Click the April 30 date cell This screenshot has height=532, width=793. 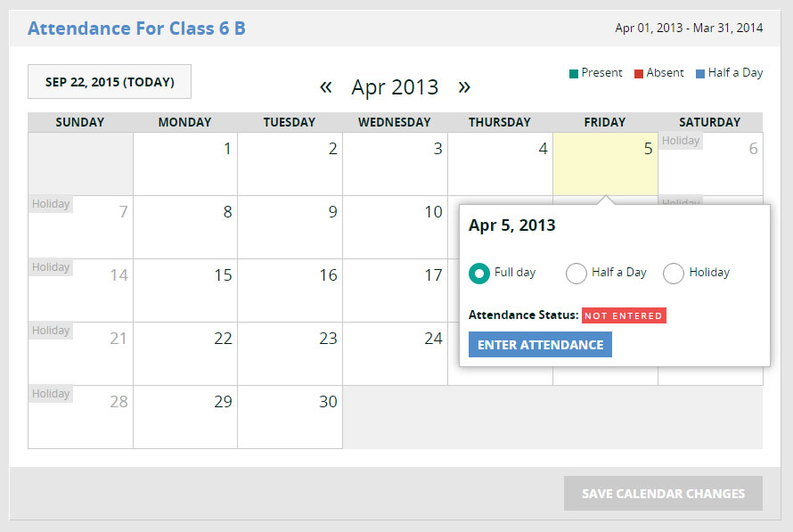(x=290, y=417)
